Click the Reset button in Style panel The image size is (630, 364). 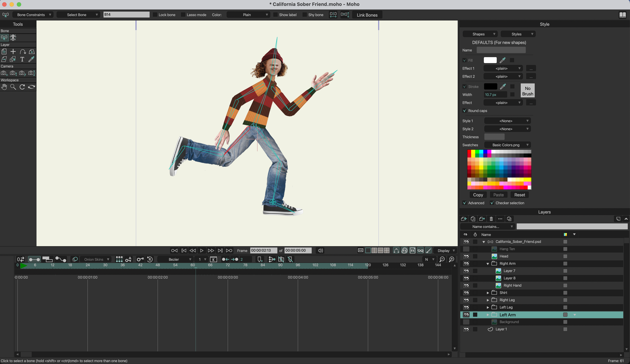[x=519, y=195]
